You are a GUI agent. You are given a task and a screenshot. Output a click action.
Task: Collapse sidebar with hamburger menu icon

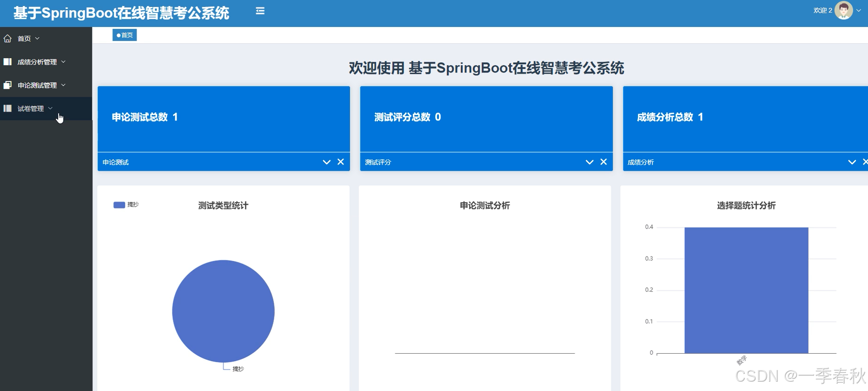coord(260,11)
